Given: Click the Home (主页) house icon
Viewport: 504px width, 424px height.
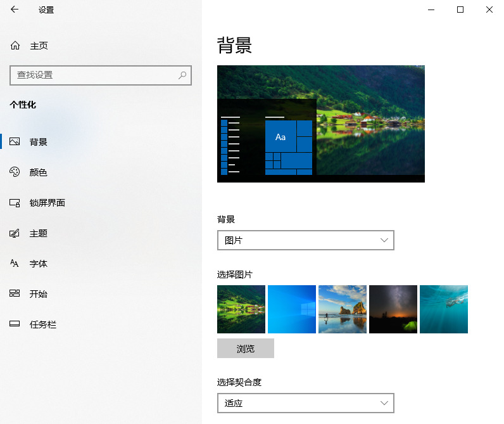Looking at the screenshot, I should click(15, 46).
